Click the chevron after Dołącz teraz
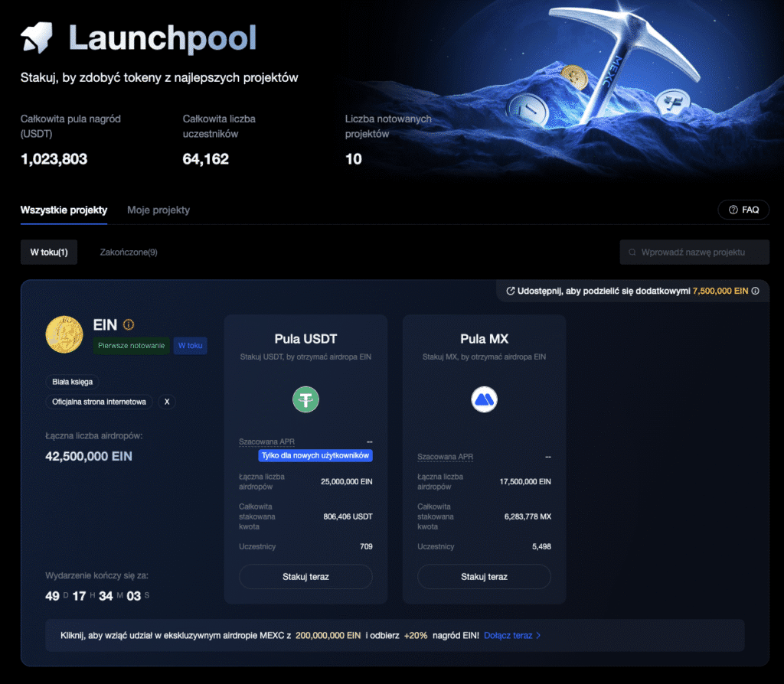 [538, 636]
